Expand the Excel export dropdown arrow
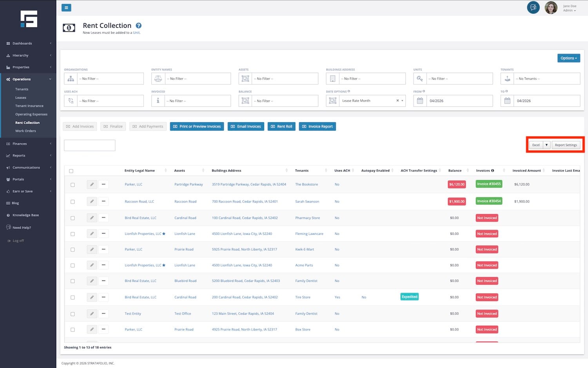Screen dimensions: 588x368 pos(546,145)
